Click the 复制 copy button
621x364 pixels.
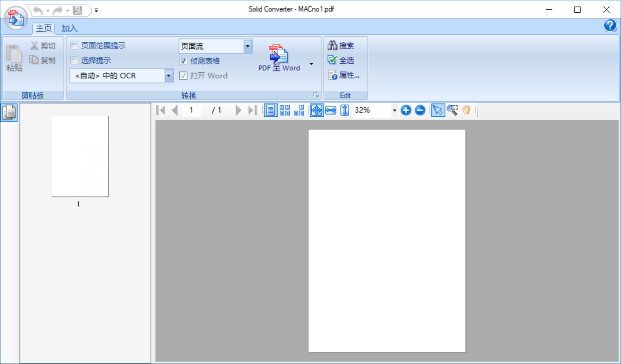click(42, 60)
